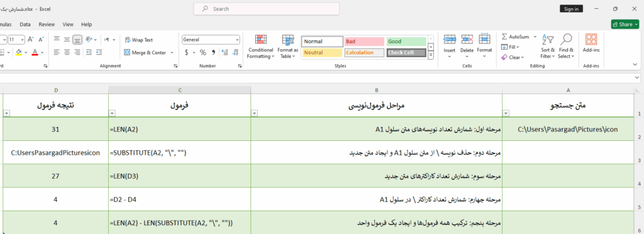Apply middle align to cell contents
Screen dimensions: 644x234
point(67,40)
